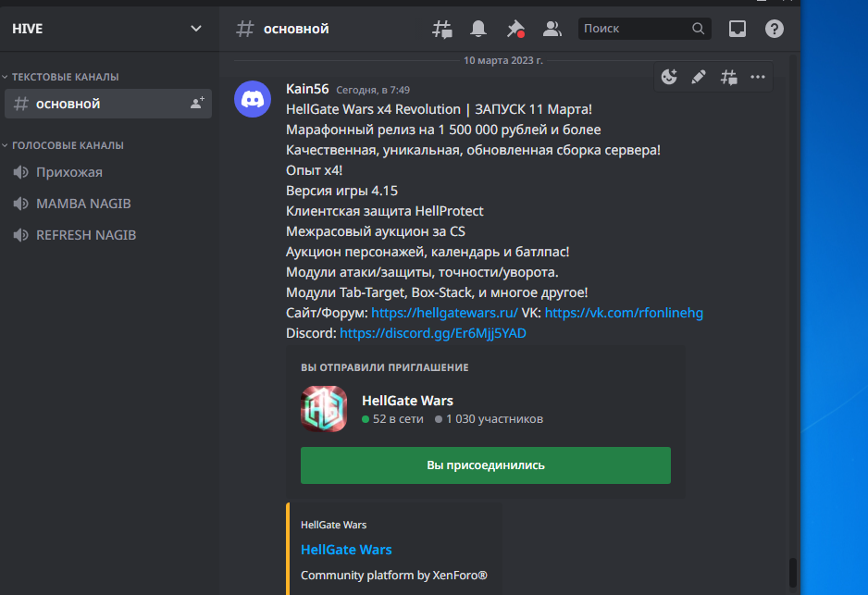Invite people to the основной channel

pyautogui.click(x=197, y=103)
